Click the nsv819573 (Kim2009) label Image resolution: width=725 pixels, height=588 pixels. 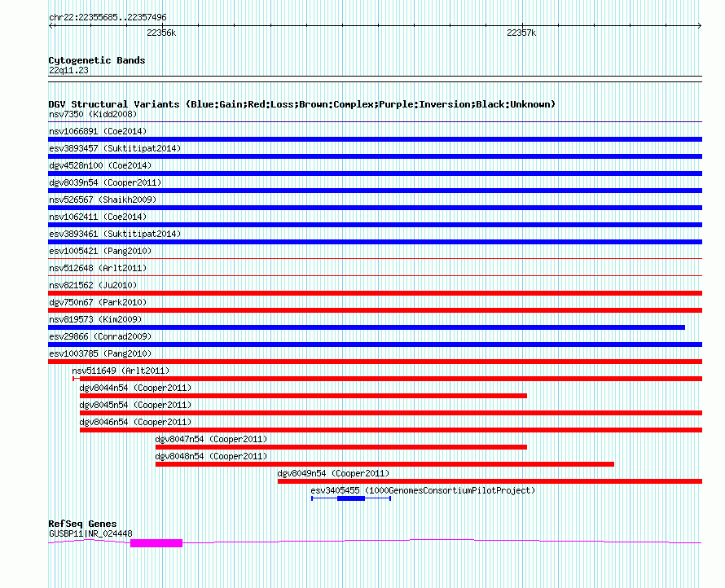95,319
